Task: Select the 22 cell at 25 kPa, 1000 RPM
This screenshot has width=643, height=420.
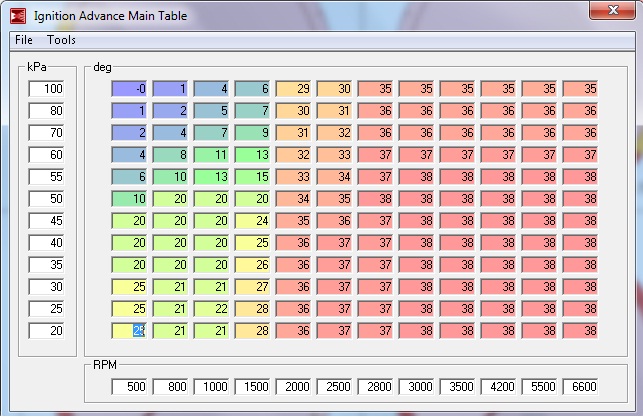Action: [x=211, y=308]
